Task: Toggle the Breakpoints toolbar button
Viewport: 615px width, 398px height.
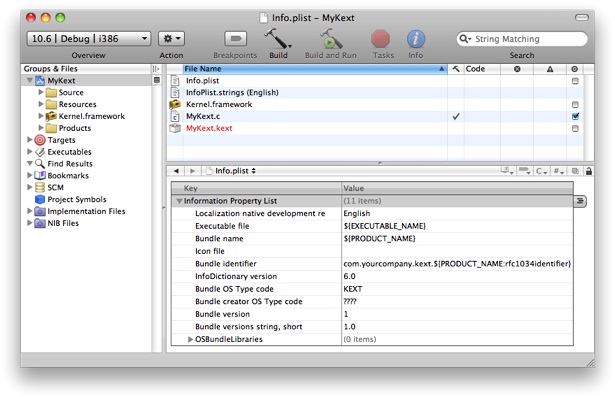Action: (x=235, y=39)
